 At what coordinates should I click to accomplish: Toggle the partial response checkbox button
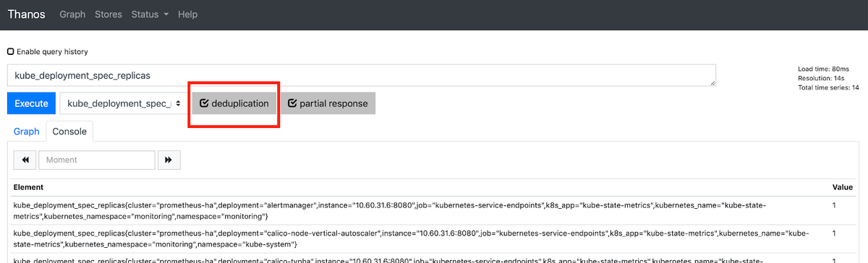click(328, 103)
